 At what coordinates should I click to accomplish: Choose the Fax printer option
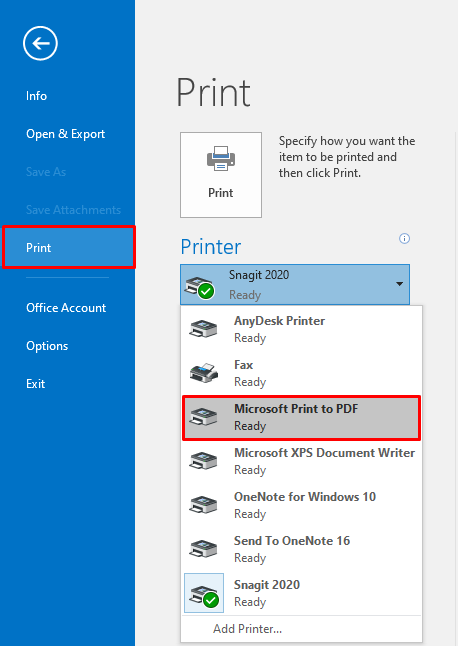click(x=302, y=373)
